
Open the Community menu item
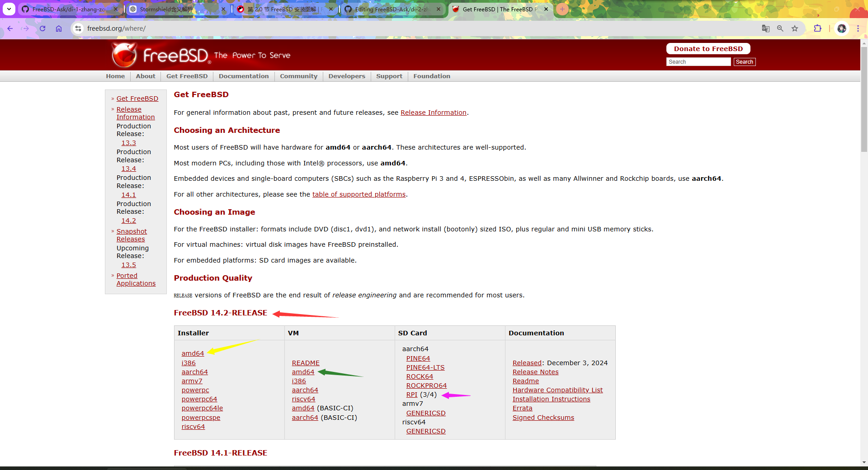298,76
